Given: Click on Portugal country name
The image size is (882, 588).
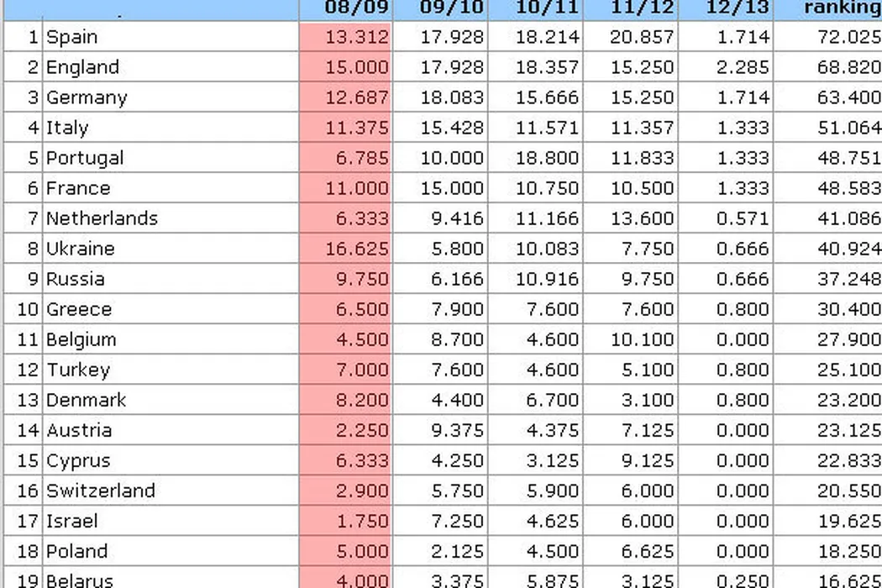Looking at the screenshot, I should pyautogui.click(x=85, y=158).
